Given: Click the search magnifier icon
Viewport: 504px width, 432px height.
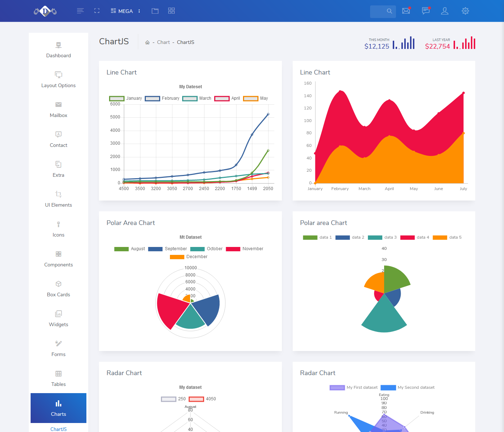Looking at the screenshot, I should pyautogui.click(x=390, y=11).
